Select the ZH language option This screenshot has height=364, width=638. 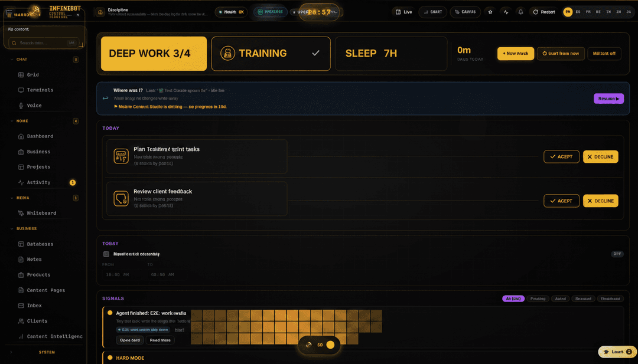pyautogui.click(x=619, y=12)
